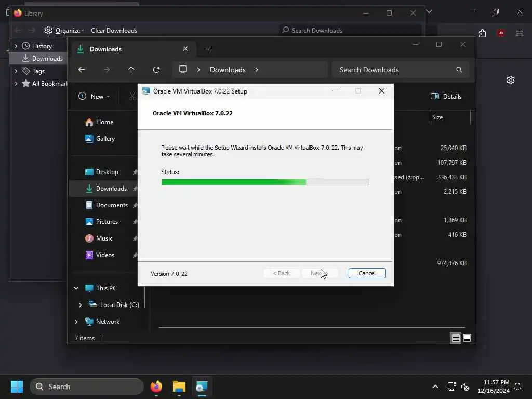Click the taskbar Search box

coord(87,387)
